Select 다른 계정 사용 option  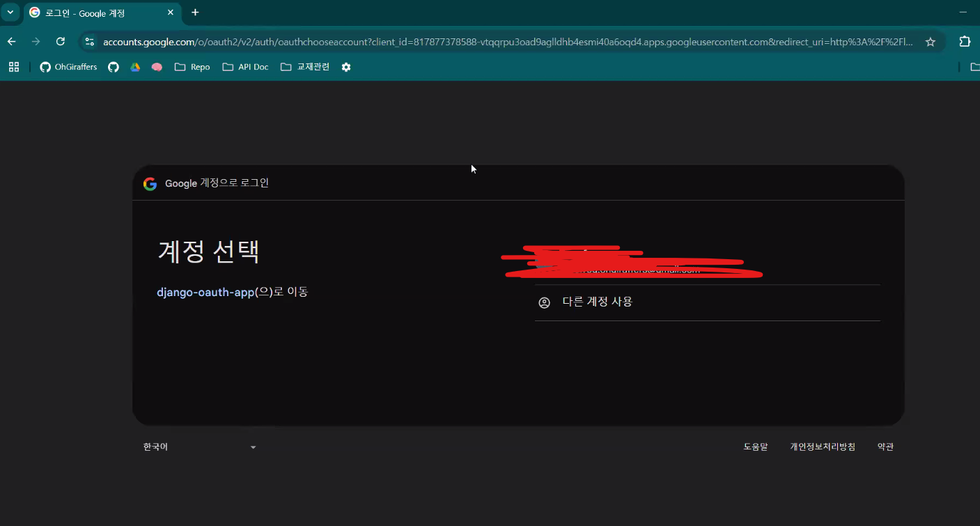click(707, 302)
